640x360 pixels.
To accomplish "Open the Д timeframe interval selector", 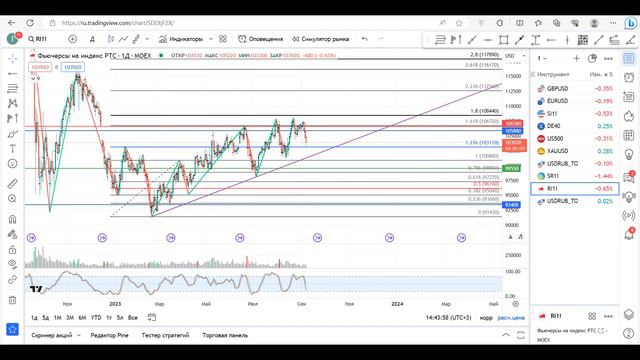I will pyautogui.click(x=92, y=39).
